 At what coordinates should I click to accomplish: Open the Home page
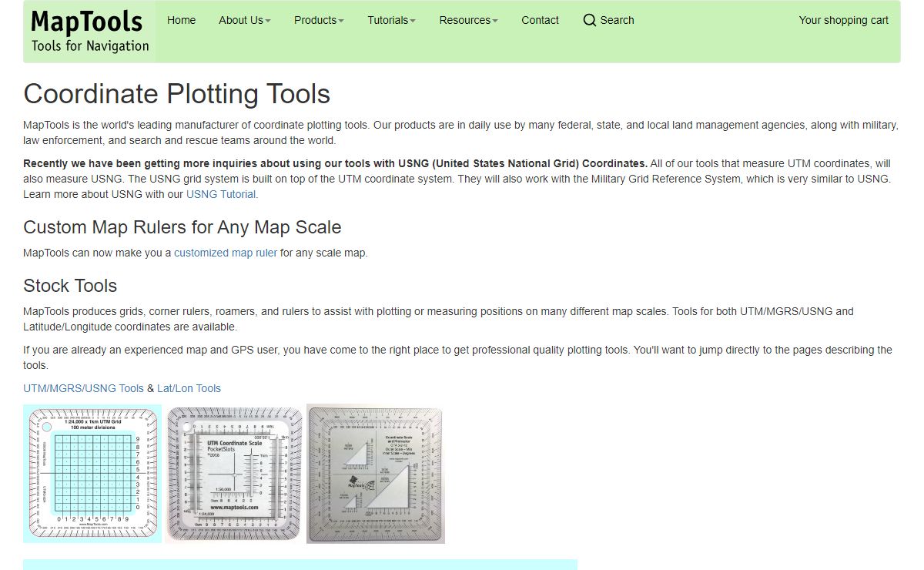[x=181, y=20]
